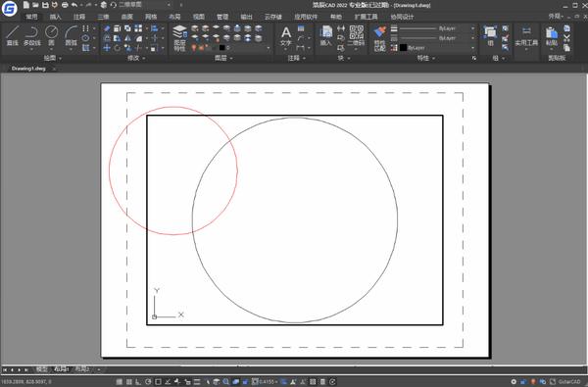Click the zoom magnifier icon in status bar
The image size is (588, 387).
(226, 382)
